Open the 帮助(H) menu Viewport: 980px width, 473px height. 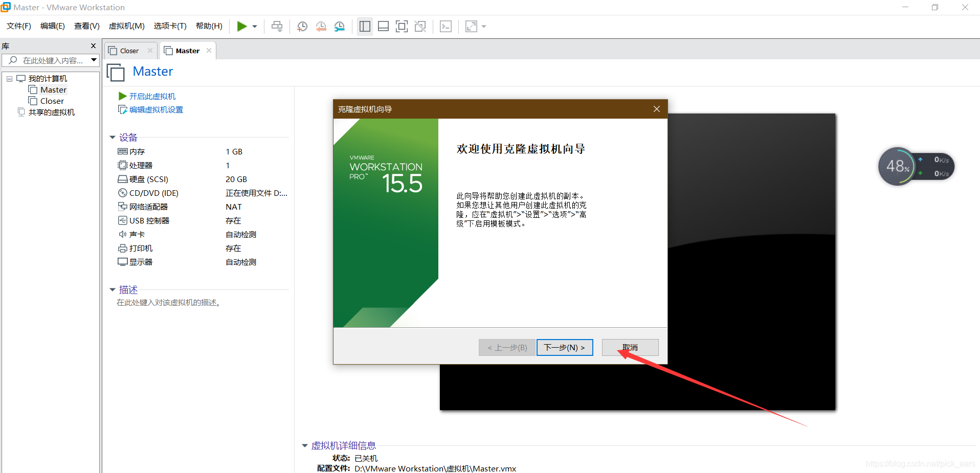point(209,26)
